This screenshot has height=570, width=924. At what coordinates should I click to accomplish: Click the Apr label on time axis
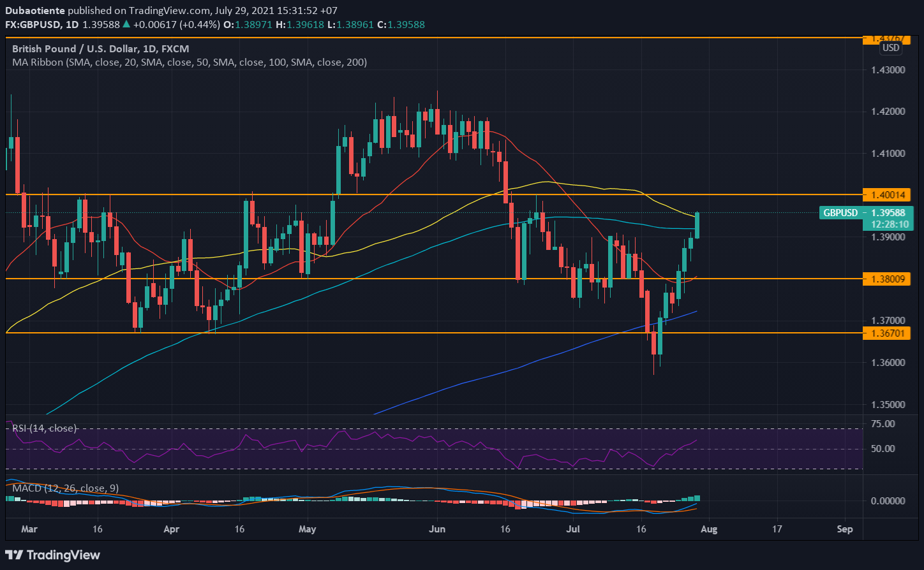171,529
